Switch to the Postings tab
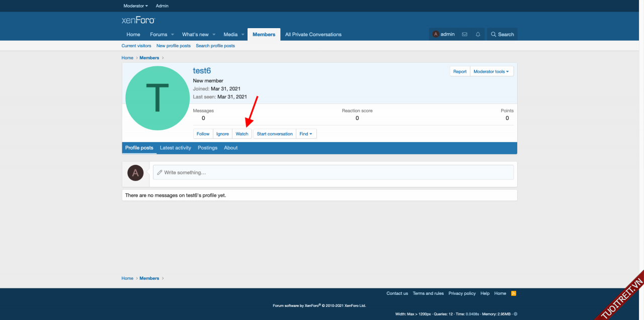The image size is (644, 320). (x=207, y=148)
